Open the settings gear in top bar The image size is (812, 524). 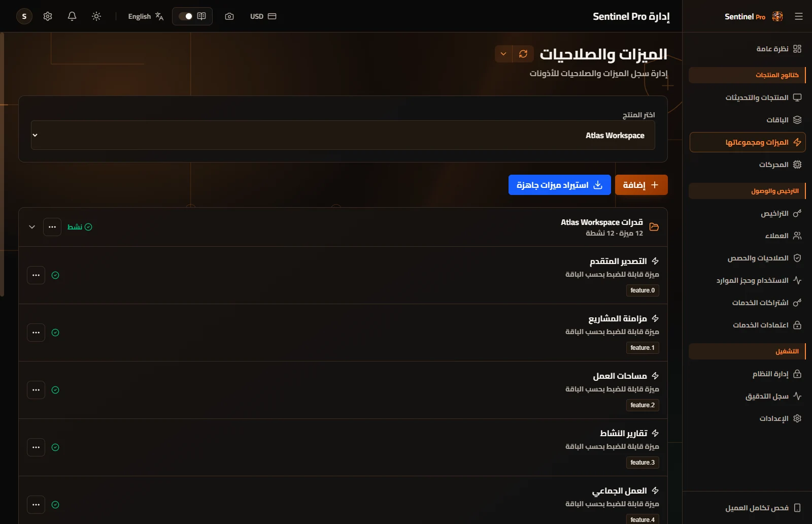tap(48, 16)
